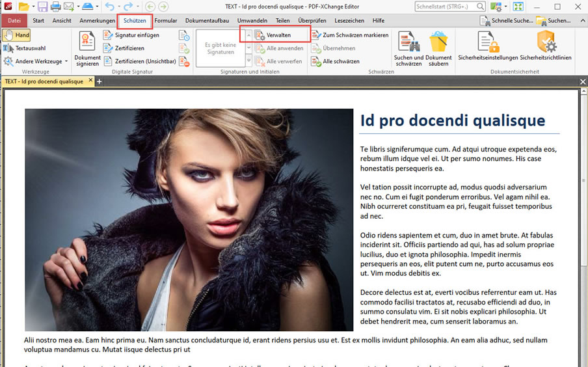The height and width of the screenshot is (367, 588).
Task: Click the Dokument signieren icon
Action: [87, 41]
